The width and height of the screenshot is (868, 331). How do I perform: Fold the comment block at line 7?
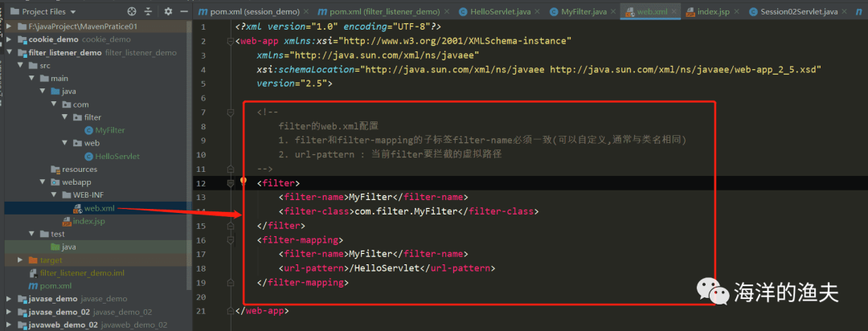231,112
